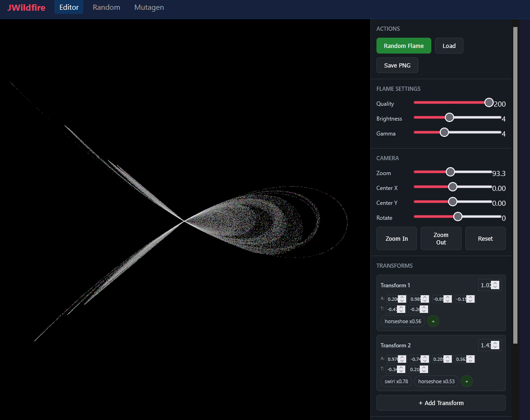The image size is (530, 420).
Task: Click the JWildfire logo
Action: point(26,7)
